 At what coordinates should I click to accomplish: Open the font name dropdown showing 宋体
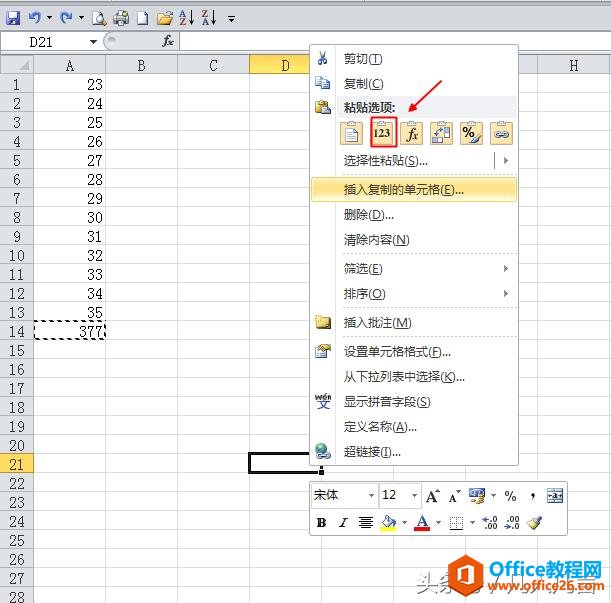pyautogui.click(x=371, y=495)
